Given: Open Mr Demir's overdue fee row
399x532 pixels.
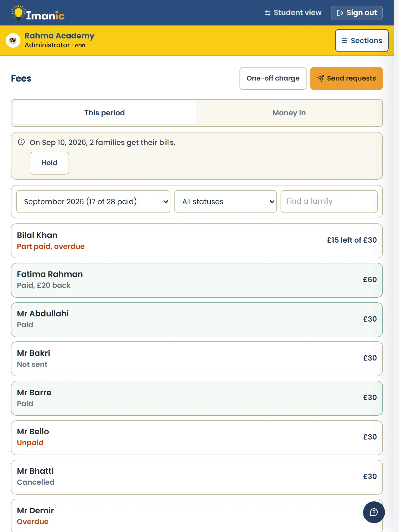Looking at the screenshot, I should pos(197,516).
